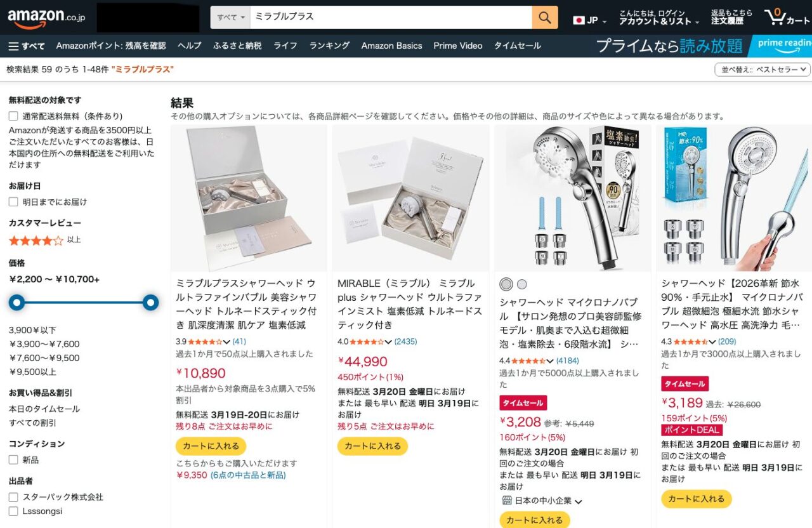Tick the 新品 condition checkbox
This screenshot has width=812, height=528.
[x=13, y=459]
